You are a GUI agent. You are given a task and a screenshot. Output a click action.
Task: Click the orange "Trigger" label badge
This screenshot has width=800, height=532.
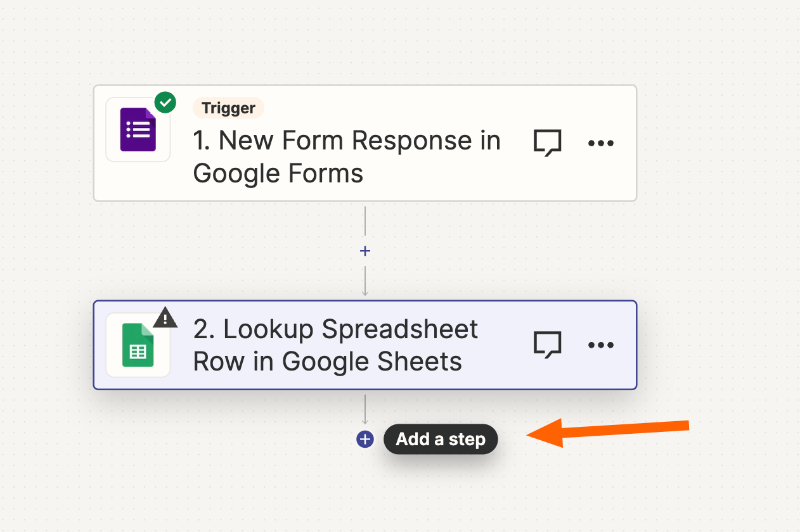[228, 108]
